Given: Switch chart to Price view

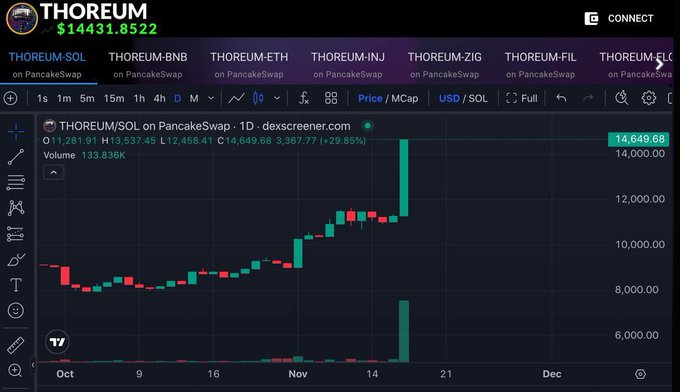Looking at the screenshot, I should (x=370, y=98).
